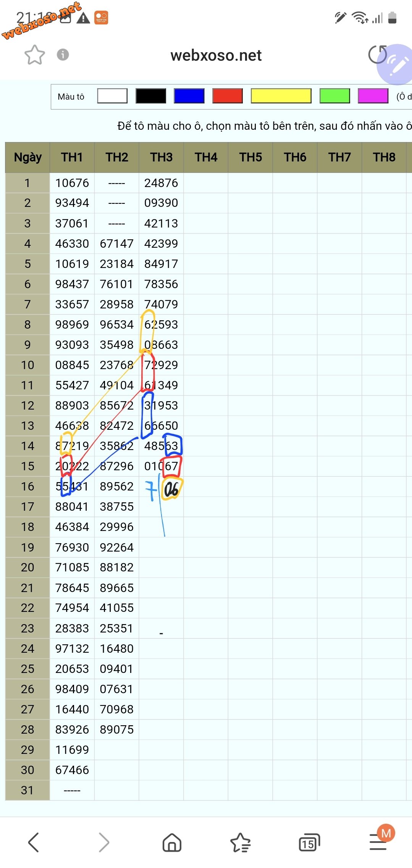Click the TH7 column header

pos(339,157)
